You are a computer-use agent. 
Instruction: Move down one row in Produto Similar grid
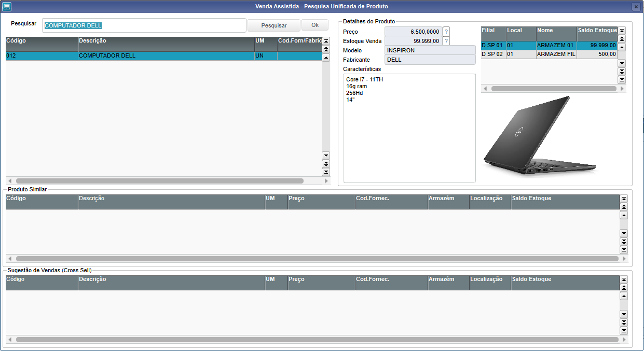click(x=624, y=233)
